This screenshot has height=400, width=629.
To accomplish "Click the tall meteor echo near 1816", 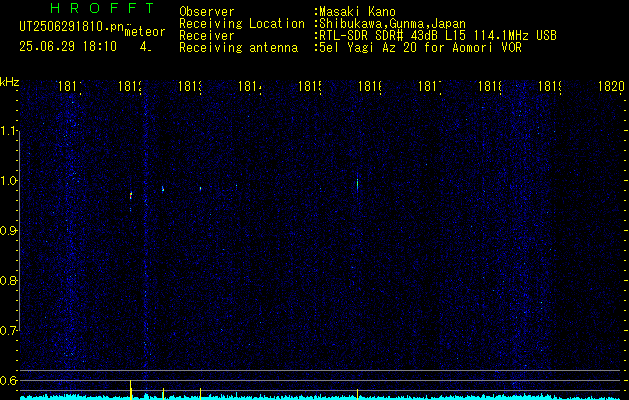I will click(x=357, y=184).
